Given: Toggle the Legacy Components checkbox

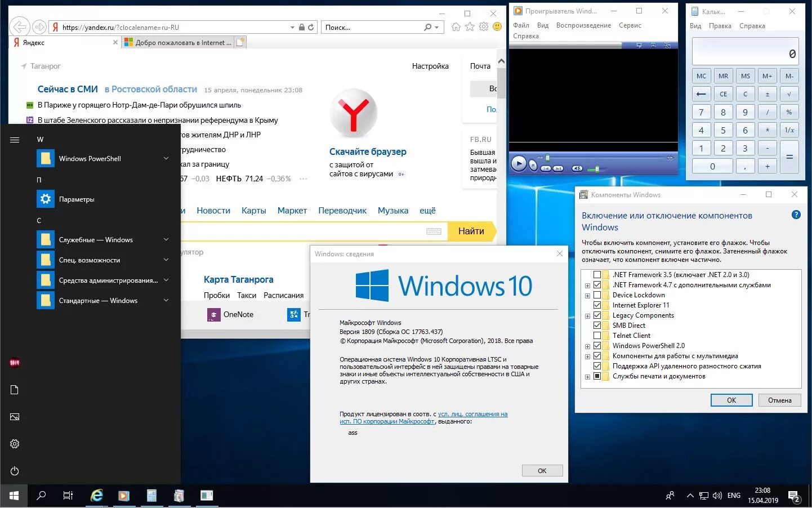Looking at the screenshot, I should coord(597,315).
